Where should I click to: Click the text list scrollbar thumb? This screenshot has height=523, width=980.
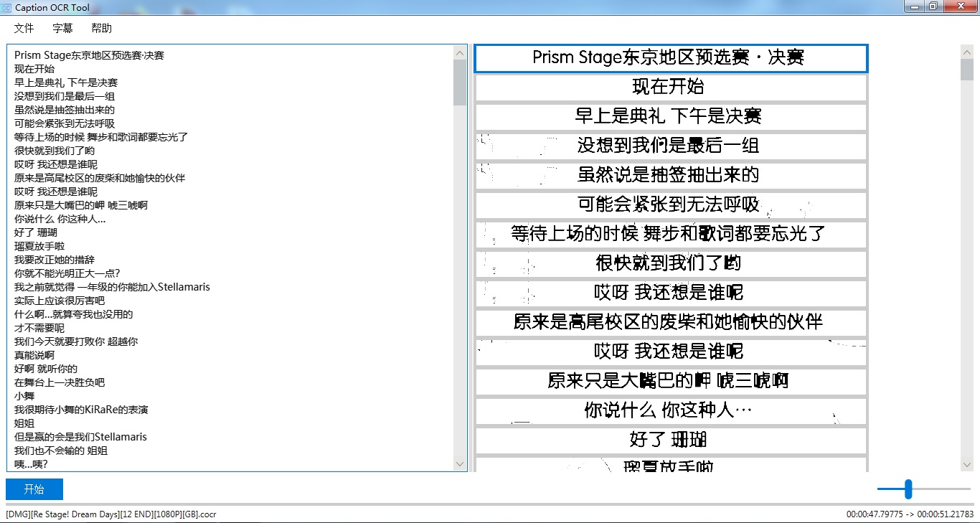click(460, 83)
